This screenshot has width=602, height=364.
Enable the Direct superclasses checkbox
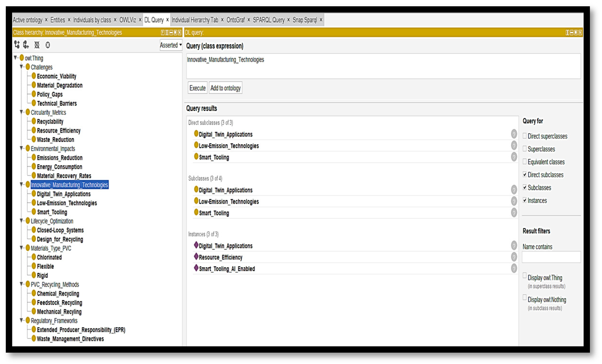(525, 136)
